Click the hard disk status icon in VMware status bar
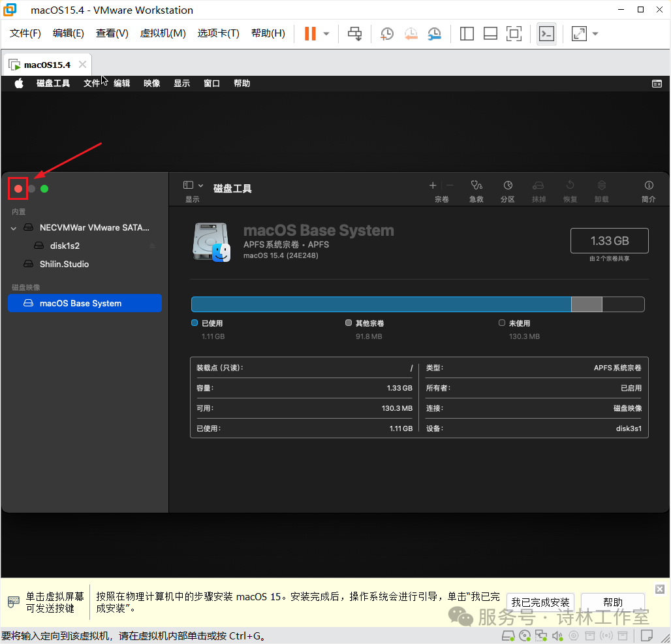This screenshot has height=644, width=671. pos(508,636)
